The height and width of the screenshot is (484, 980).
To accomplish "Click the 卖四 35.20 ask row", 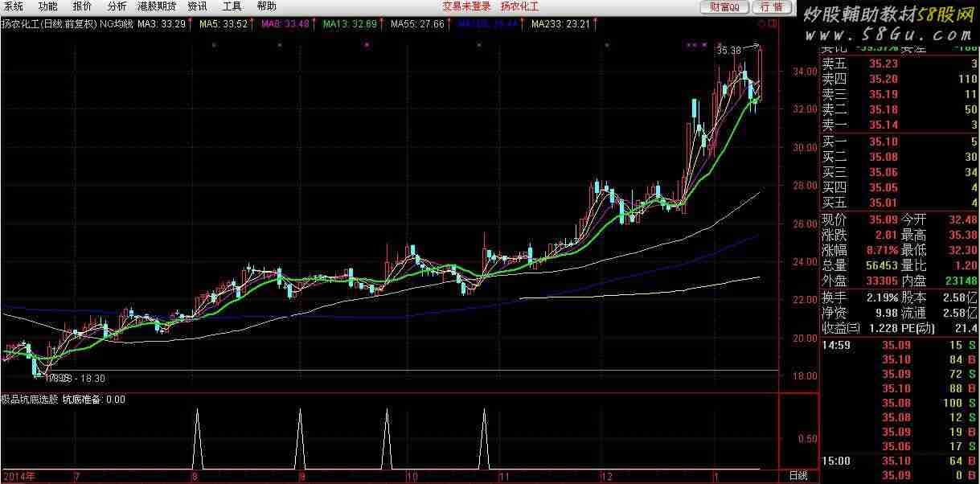I will point(900,79).
